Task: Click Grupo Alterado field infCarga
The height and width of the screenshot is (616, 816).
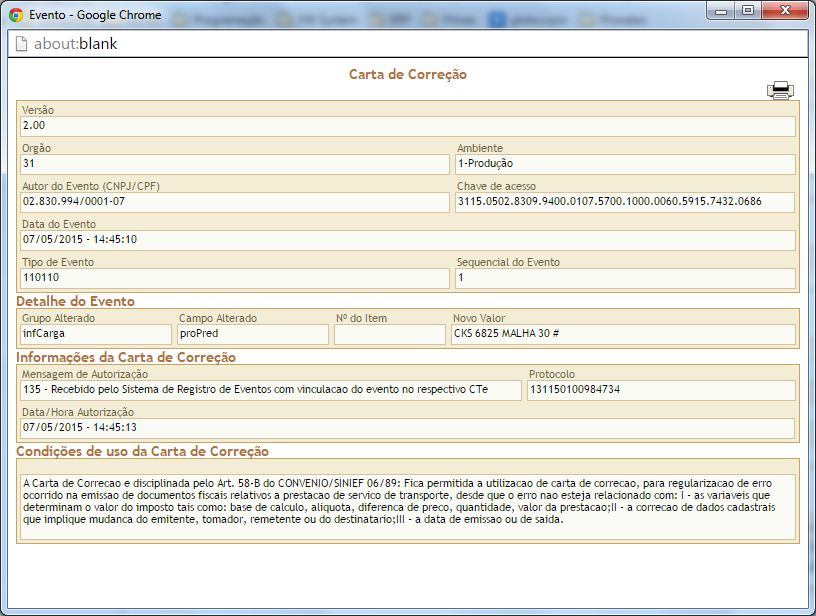Action: (96, 334)
